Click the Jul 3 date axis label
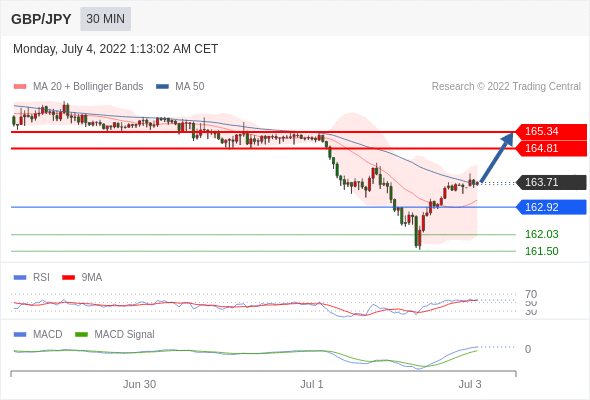 click(470, 384)
